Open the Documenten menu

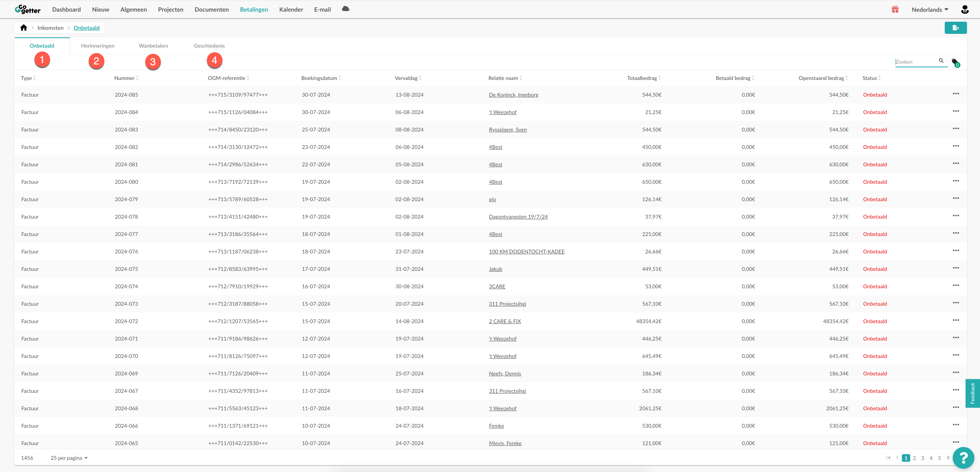click(x=212, y=9)
